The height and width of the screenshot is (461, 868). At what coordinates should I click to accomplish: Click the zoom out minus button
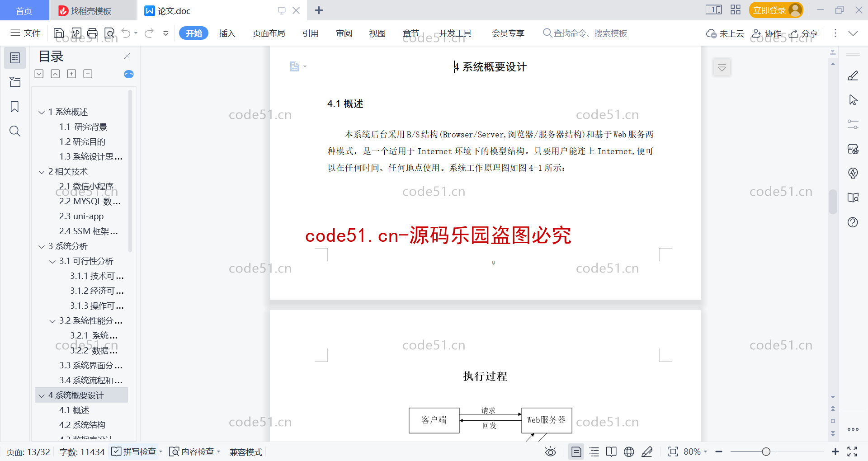719,452
